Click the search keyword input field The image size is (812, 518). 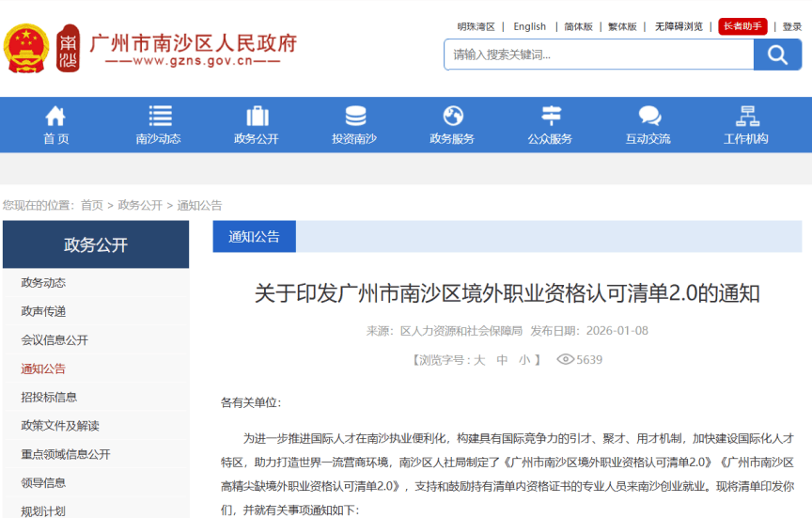pos(599,55)
